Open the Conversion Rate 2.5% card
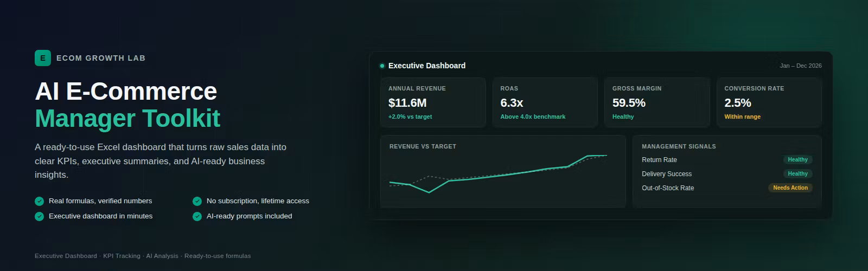Image resolution: width=868 pixels, height=271 pixels. click(x=769, y=102)
